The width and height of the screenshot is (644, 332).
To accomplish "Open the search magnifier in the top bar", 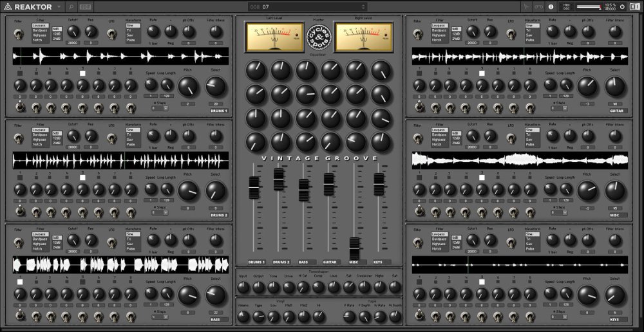I will click(71, 6).
